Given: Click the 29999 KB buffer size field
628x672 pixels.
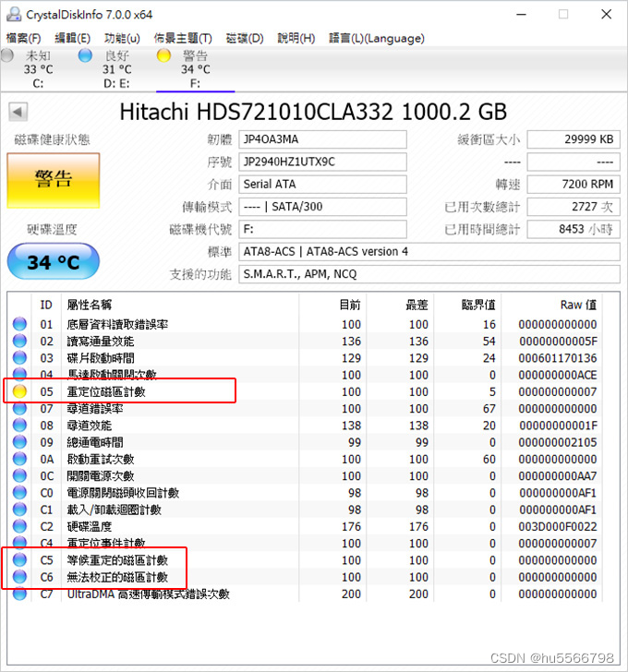Looking at the screenshot, I should coord(574,139).
